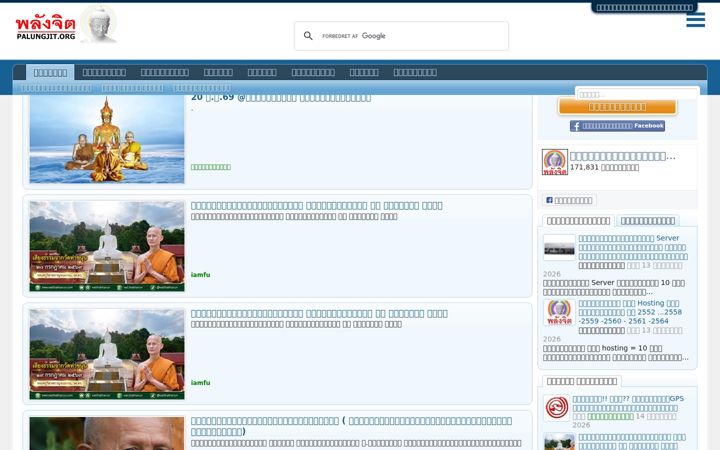Click the "hosting = 10" snippet text

[615, 353]
